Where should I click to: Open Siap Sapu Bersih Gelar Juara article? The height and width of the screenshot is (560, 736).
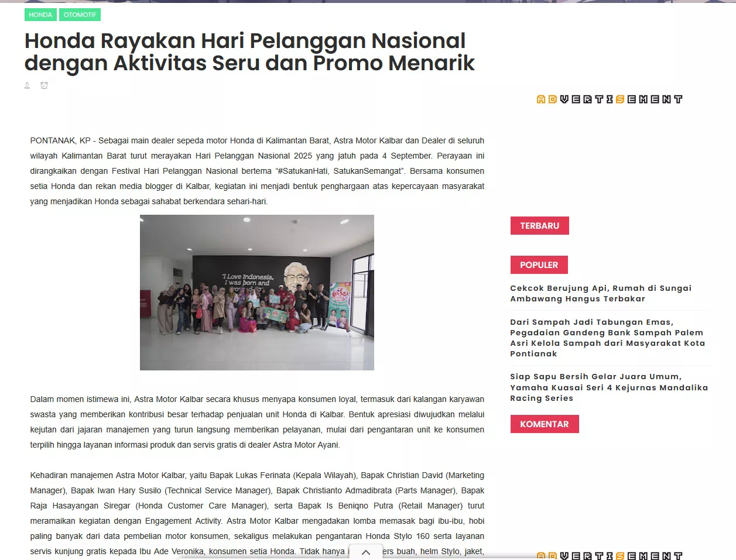click(609, 387)
